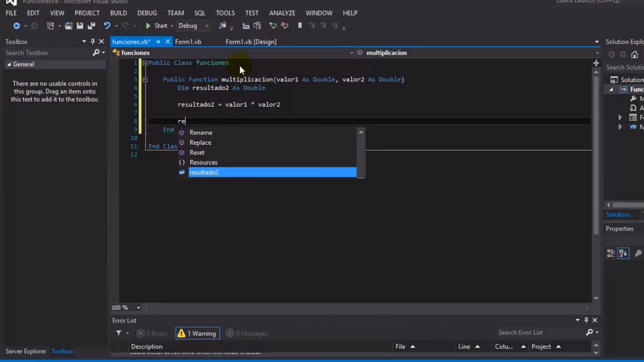Click the Search Error List field
The width and height of the screenshot is (644, 362).
pos(539,332)
